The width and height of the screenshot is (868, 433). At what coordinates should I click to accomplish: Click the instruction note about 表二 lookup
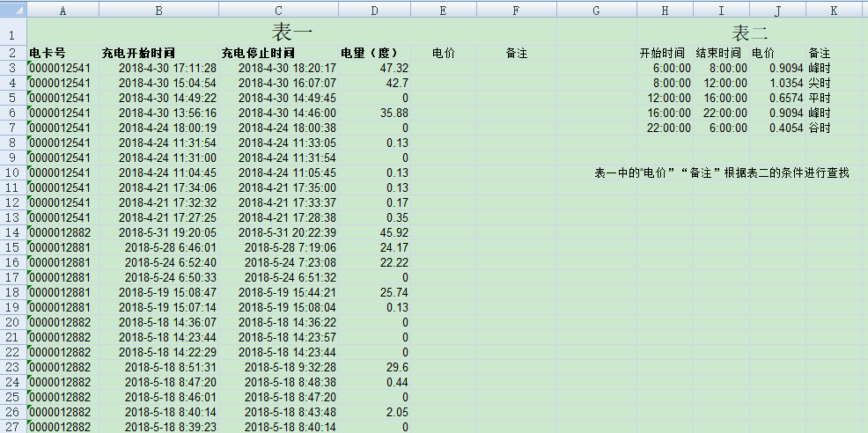(x=722, y=172)
